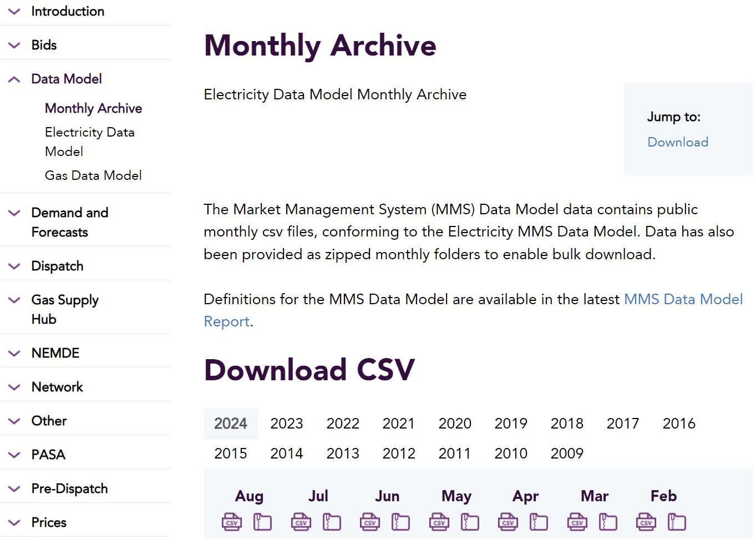Click the Feb zipped folder icon
Image resolution: width=756 pixels, height=539 pixels.
point(677,522)
